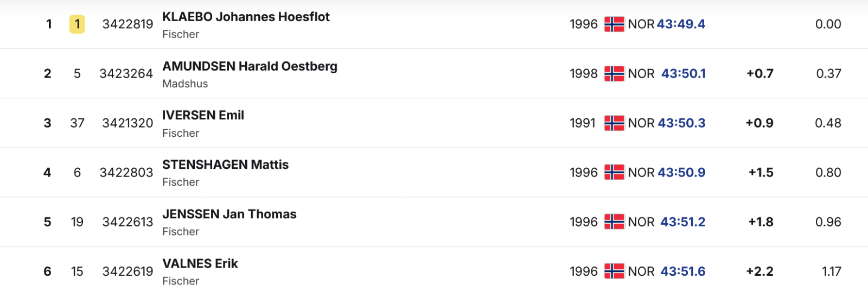Open KLAEBO Johannes Hoesflot athlete profile
This screenshot has height=291, width=868.
pos(246,17)
